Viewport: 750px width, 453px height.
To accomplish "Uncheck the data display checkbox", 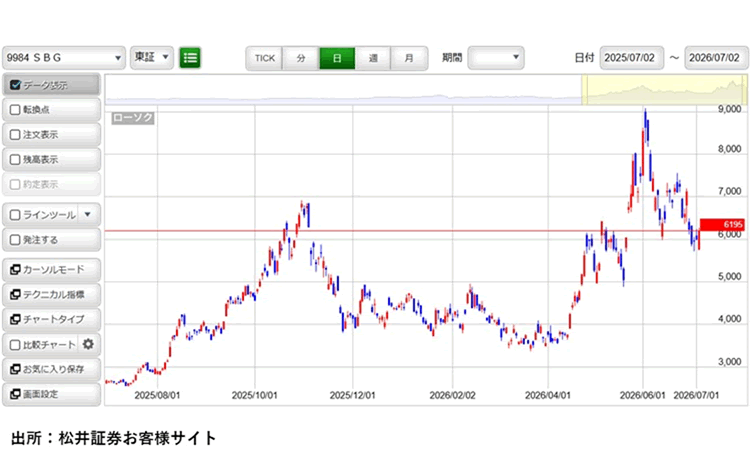I will click(x=15, y=85).
